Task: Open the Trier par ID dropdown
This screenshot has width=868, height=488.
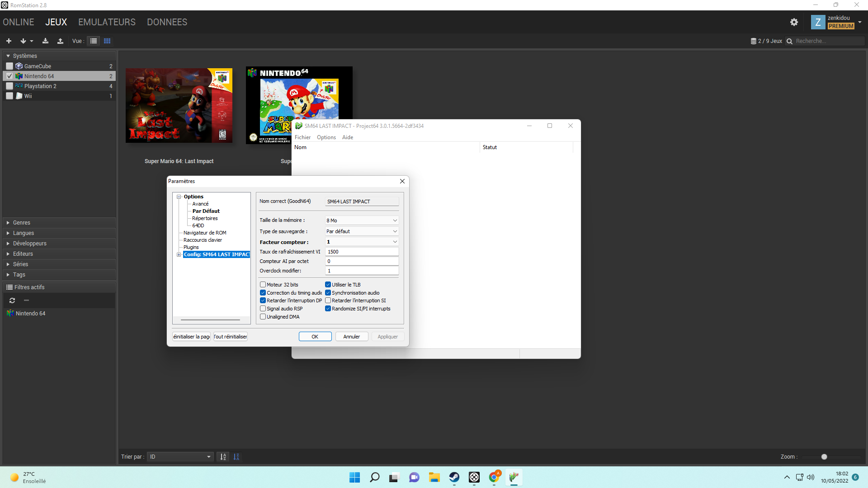Action: click(x=180, y=457)
